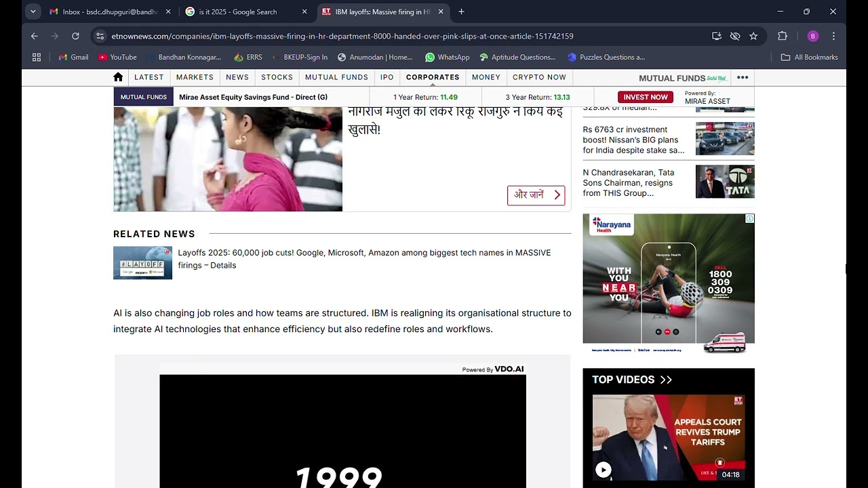Viewport: 868px width, 488px height.
Task: Open the TOP VIDEOS section heading
Action: (x=632, y=380)
